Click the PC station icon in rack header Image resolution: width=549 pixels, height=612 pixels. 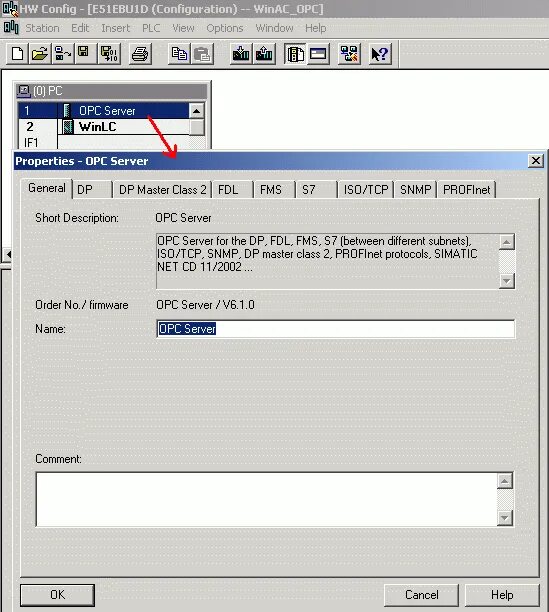coord(24,91)
